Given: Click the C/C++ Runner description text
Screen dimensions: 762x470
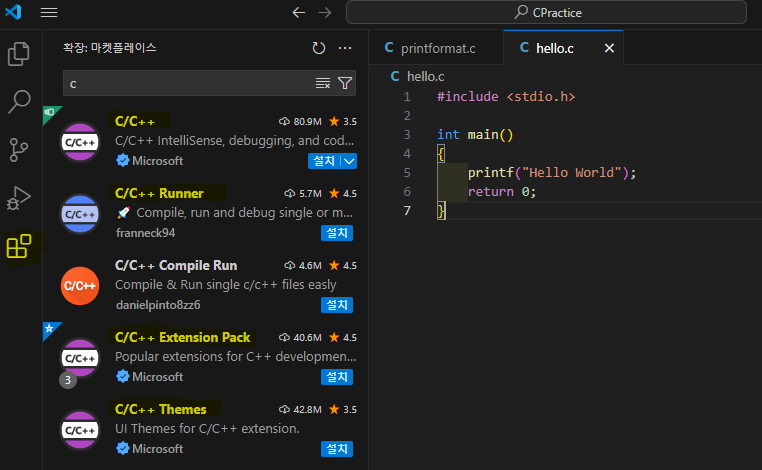Looking at the screenshot, I should coord(235,212).
